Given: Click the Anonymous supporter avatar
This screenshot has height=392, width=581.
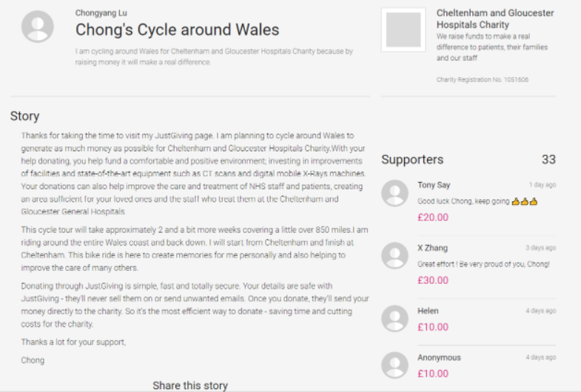Looking at the screenshot, I should click(x=394, y=365).
